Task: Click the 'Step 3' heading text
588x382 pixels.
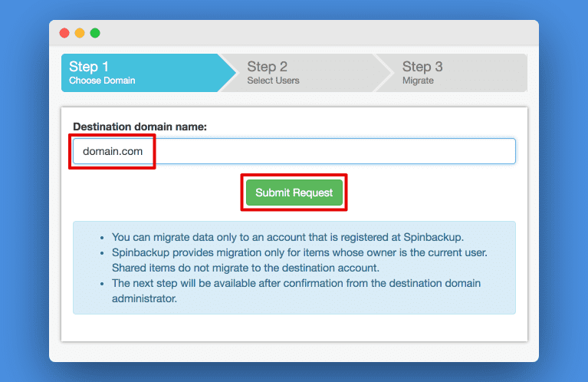Action: 422,67
